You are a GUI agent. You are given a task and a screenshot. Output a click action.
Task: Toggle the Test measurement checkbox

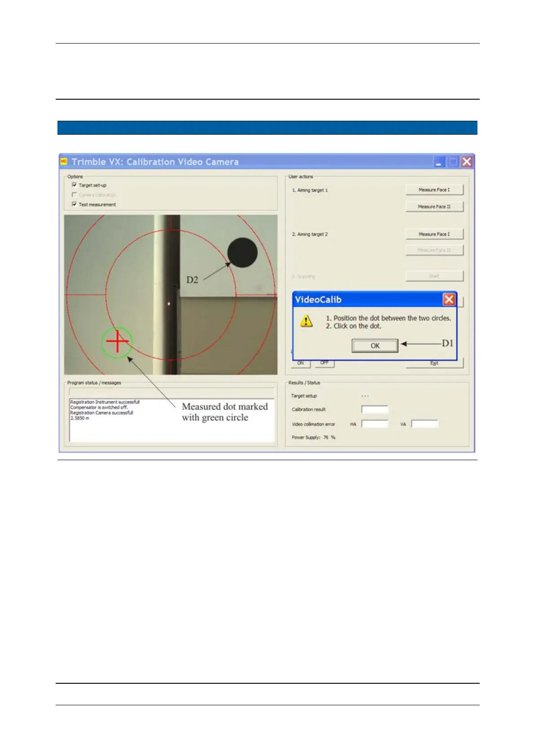[x=74, y=204]
